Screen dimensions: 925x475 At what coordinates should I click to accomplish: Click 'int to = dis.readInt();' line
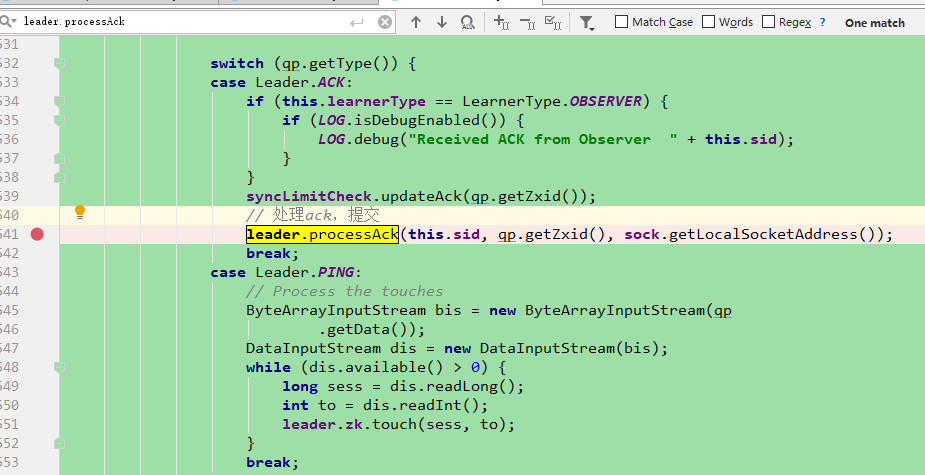coord(385,405)
